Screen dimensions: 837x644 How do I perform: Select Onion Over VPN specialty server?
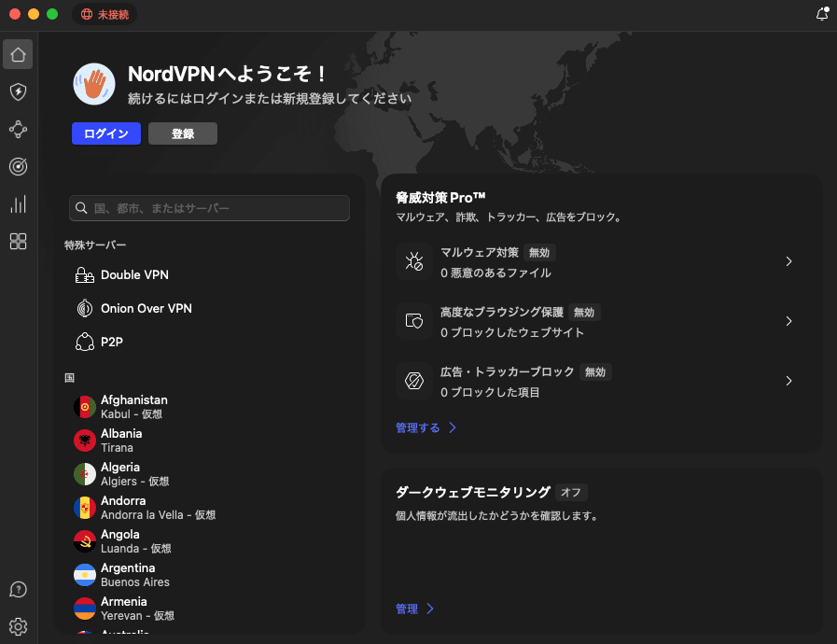146,309
